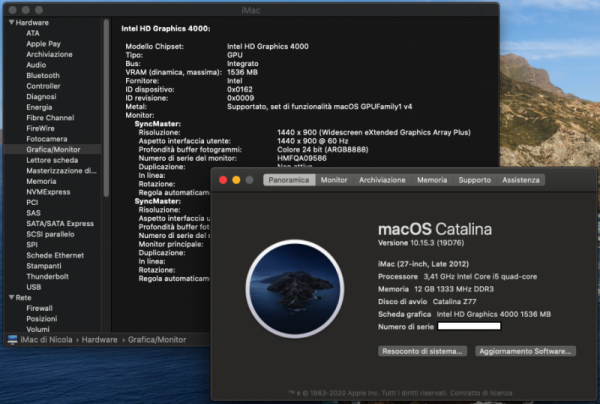Close the About This Mac window
This screenshot has width=600, height=404.
(x=223, y=180)
